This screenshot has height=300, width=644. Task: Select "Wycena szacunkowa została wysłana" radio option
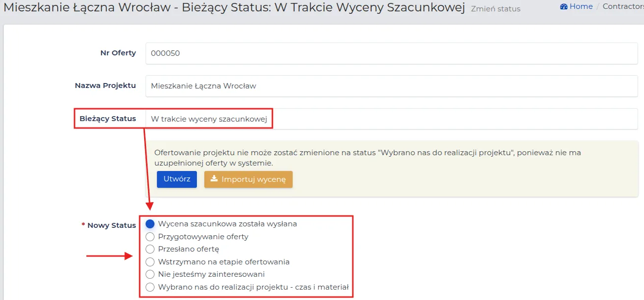150,223
